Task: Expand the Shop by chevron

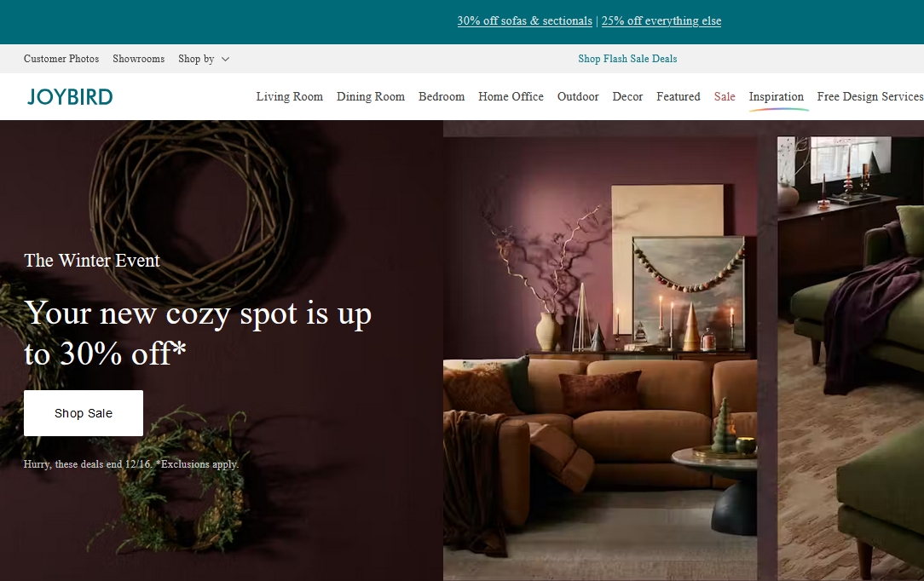Action: pos(225,59)
